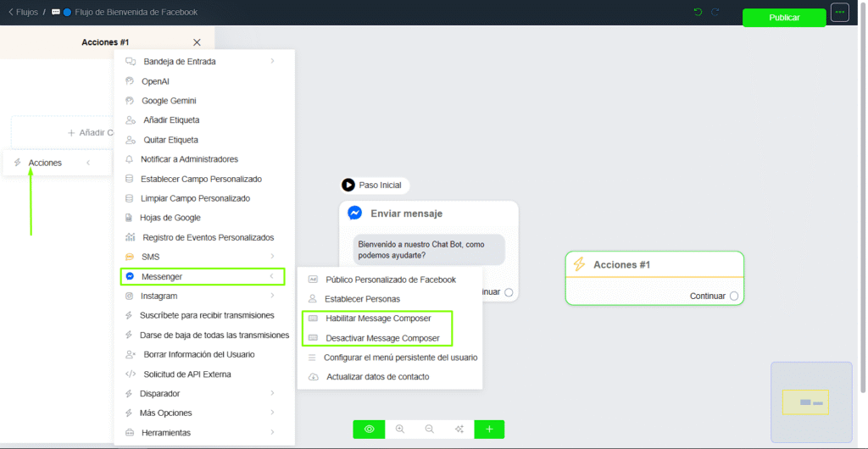Open the three-dots more options menu
Screen dimensions: 868x449
[x=839, y=13]
